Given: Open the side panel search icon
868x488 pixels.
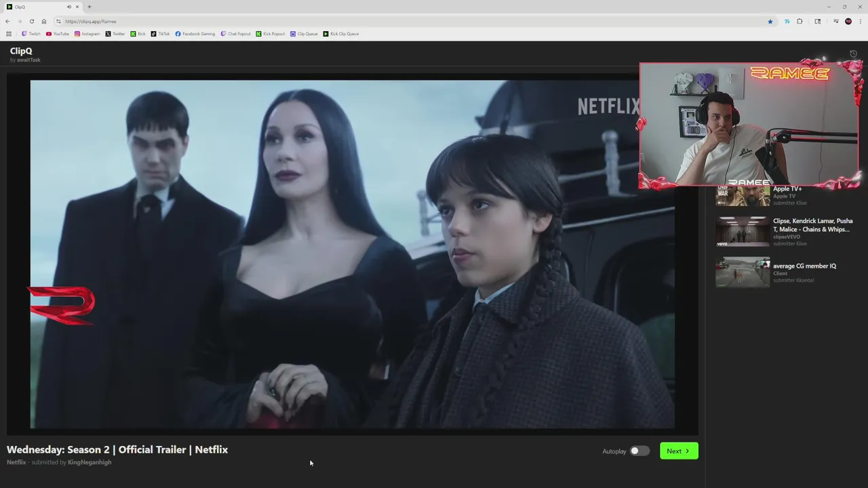Looking at the screenshot, I should (x=818, y=21).
